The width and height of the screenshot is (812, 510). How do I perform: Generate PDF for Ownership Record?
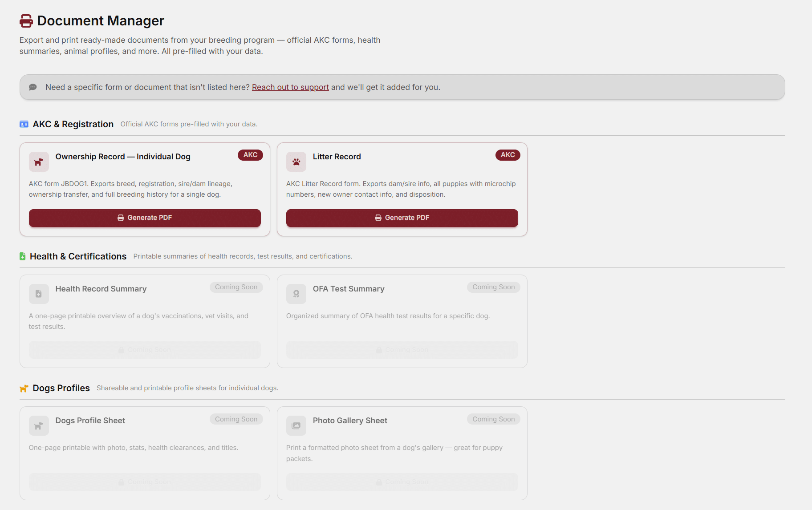pos(144,218)
